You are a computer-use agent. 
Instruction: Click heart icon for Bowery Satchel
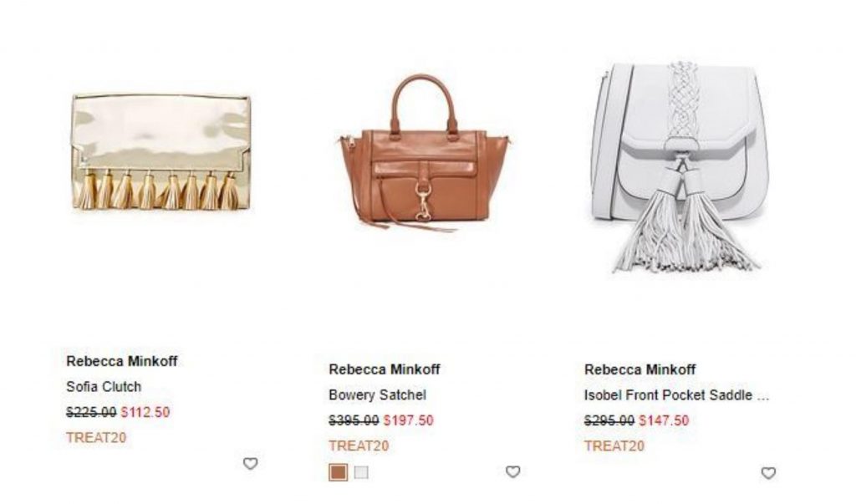coord(512,471)
